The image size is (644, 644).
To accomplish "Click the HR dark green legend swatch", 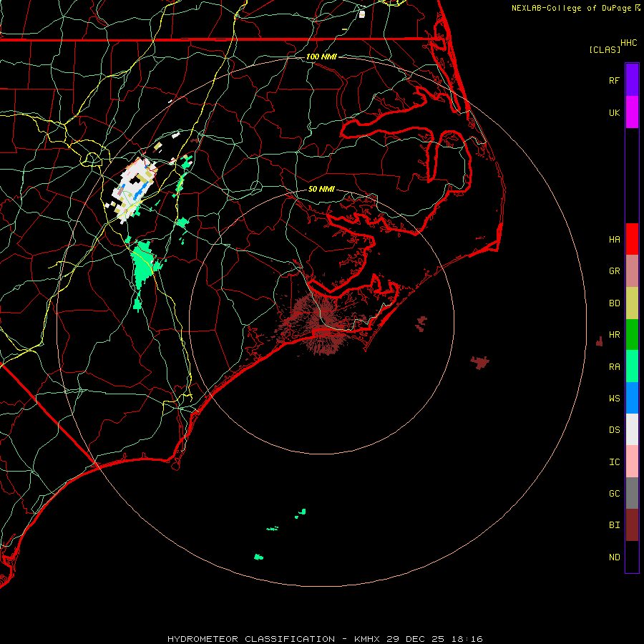I will (x=632, y=335).
